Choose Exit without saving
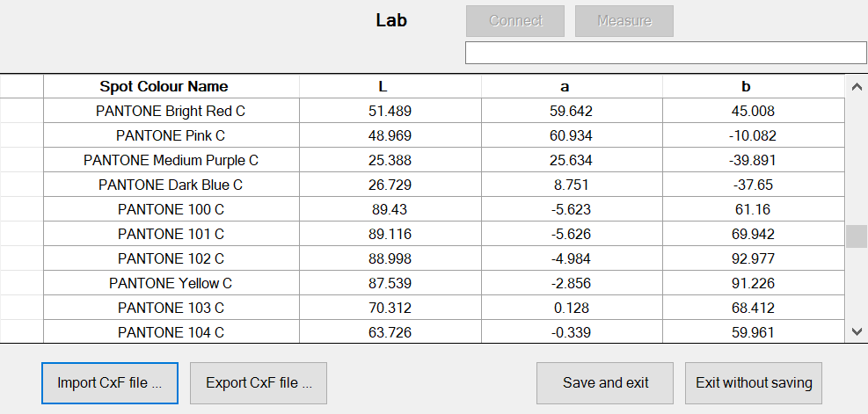Viewport: 868px width, 414px height. click(x=754, y=383)
